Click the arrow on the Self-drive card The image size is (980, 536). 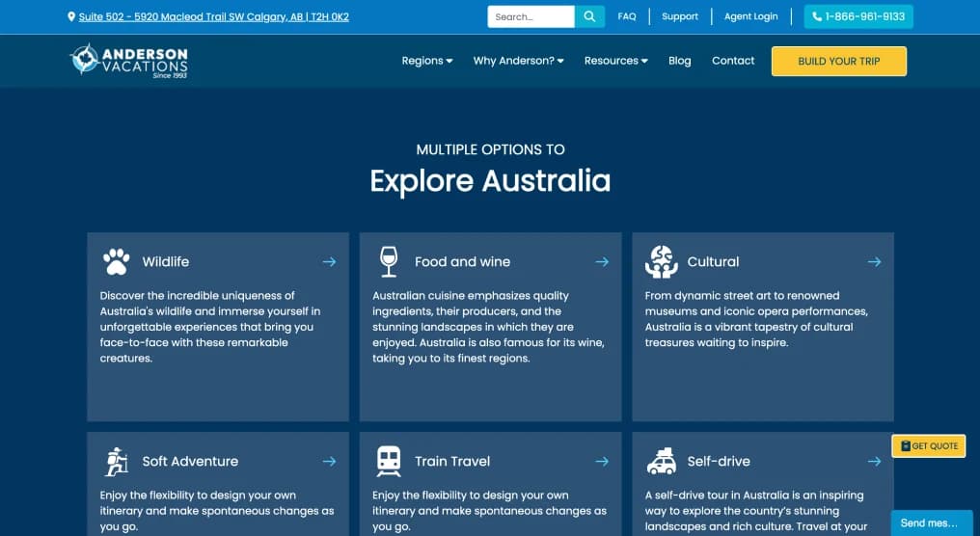pyautogui.click(x=874, y=462)
